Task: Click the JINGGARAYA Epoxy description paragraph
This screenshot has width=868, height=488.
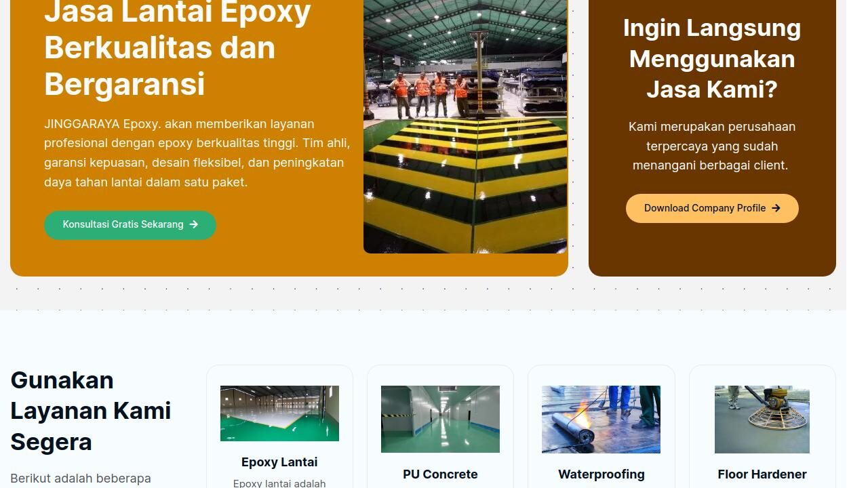Action: coord(197,153)
